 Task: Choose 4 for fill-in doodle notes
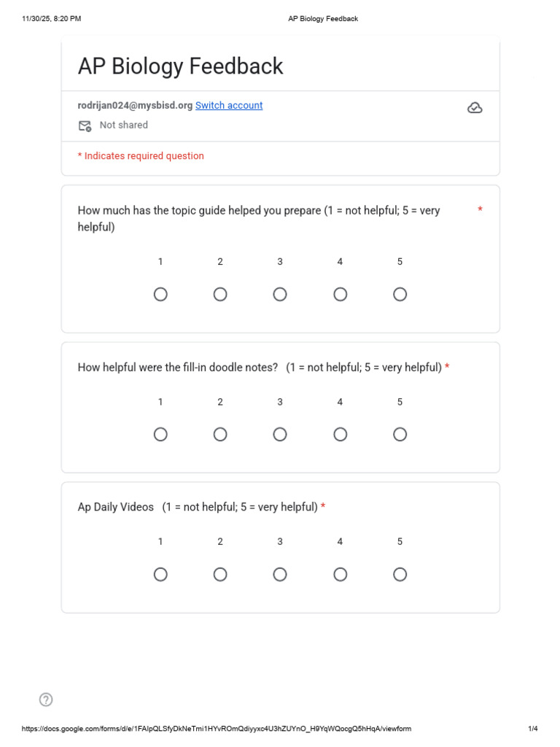340,434
